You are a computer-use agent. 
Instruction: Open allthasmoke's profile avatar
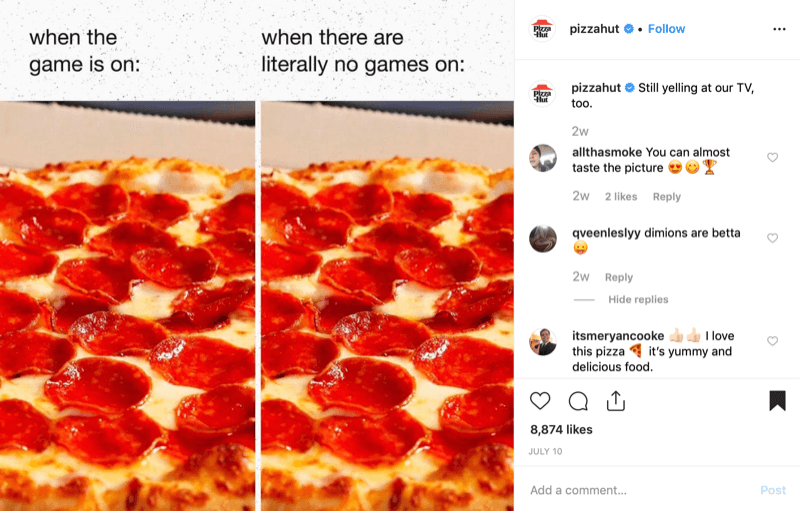coord(543,158)
